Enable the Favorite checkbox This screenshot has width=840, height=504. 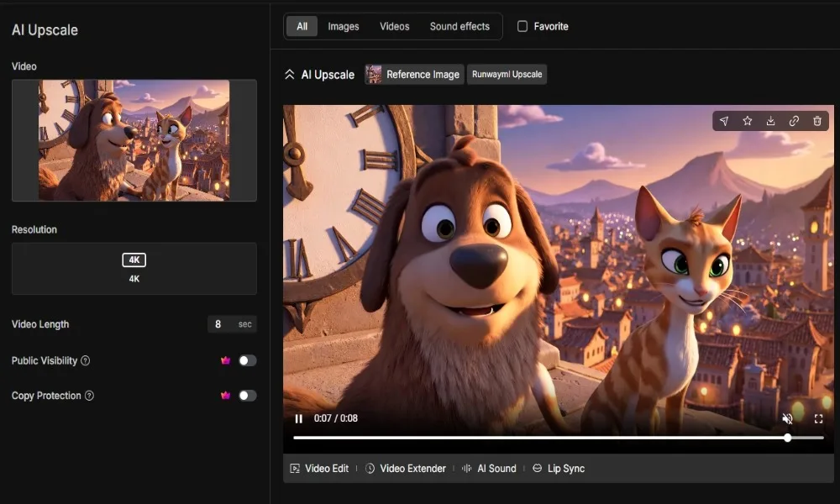[522, 26]
